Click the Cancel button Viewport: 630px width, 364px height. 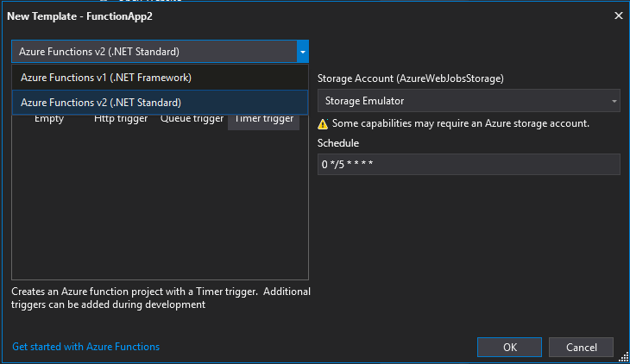[581, 347]
